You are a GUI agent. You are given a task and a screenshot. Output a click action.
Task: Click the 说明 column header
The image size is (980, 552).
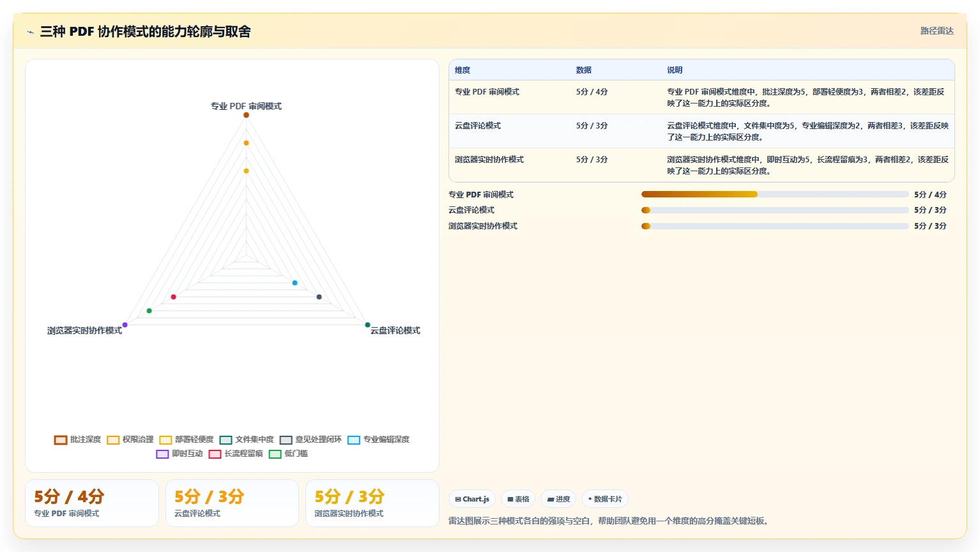click(x=675, y=70)
